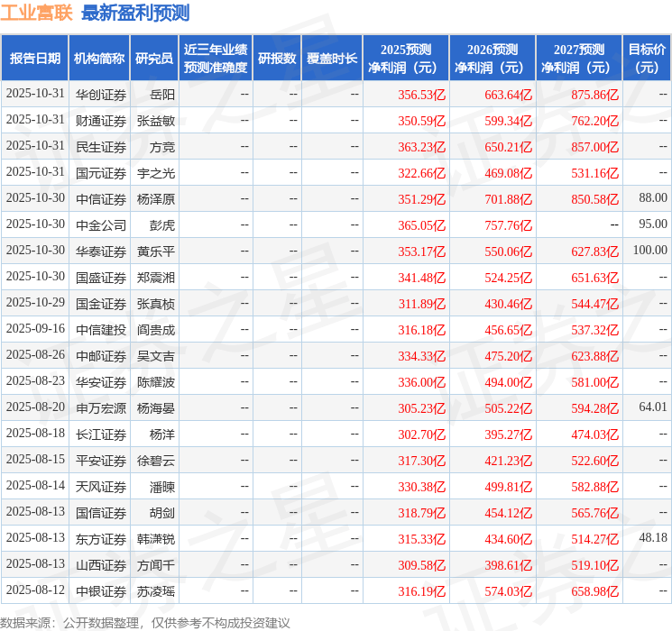Select analyst name 岳阳

tap(162, 95)
